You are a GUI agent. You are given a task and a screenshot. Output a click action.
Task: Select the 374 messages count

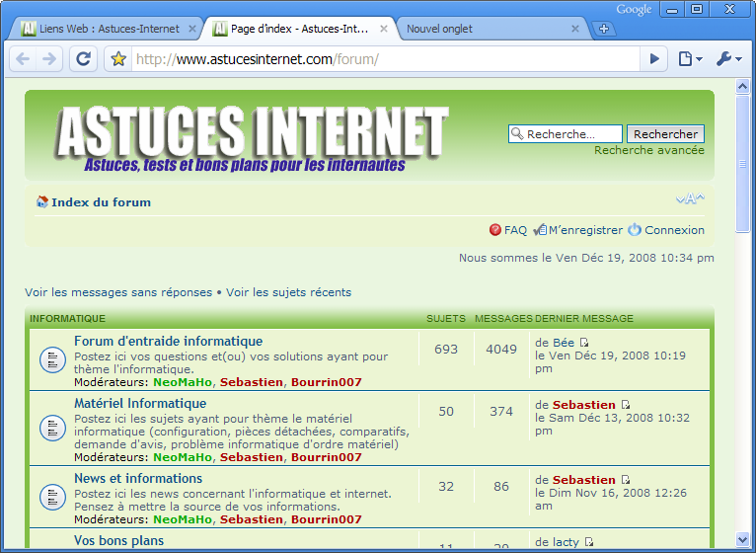coord(501,411)
